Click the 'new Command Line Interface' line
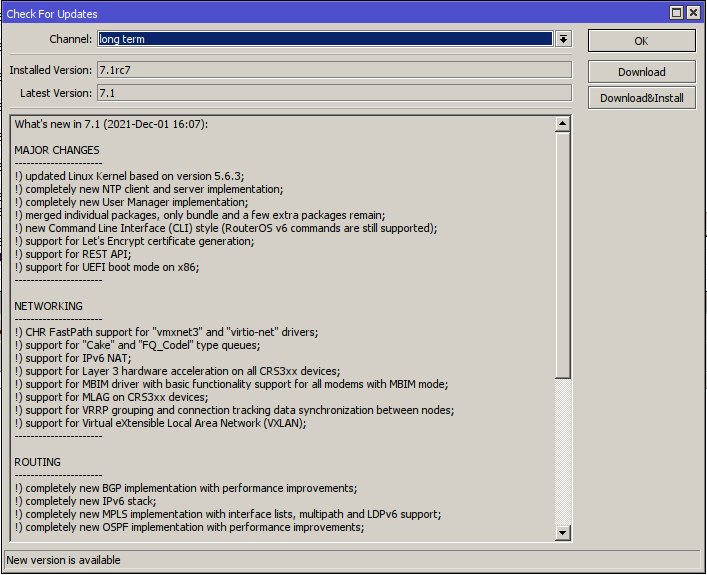Viewport: 707px width, 575px height. pos(226,228)
